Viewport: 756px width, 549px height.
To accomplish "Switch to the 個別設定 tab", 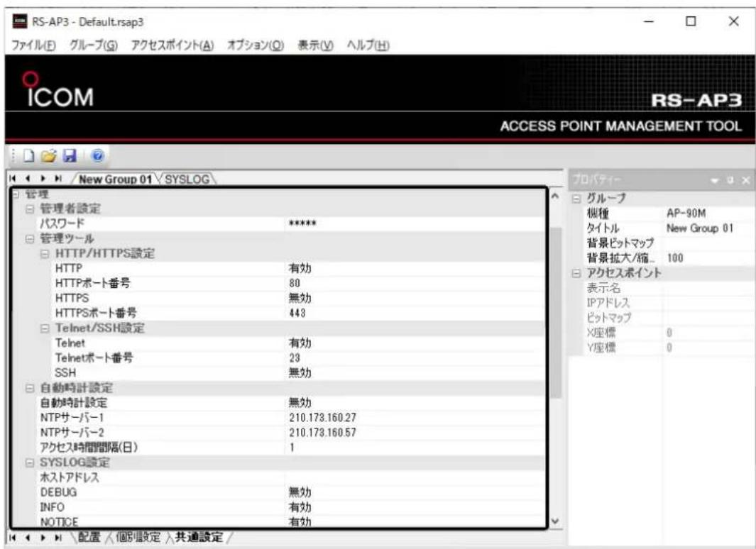I will click(x=138, y=537).
